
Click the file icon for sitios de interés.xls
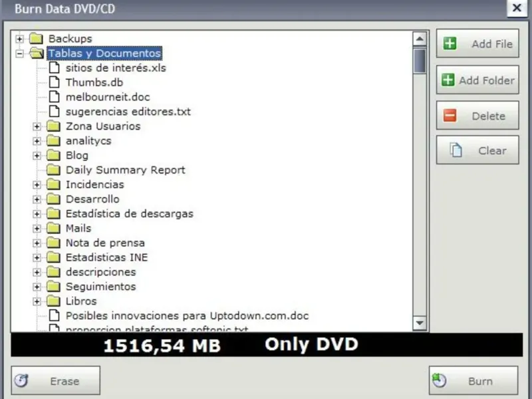[x=55, y=68]
